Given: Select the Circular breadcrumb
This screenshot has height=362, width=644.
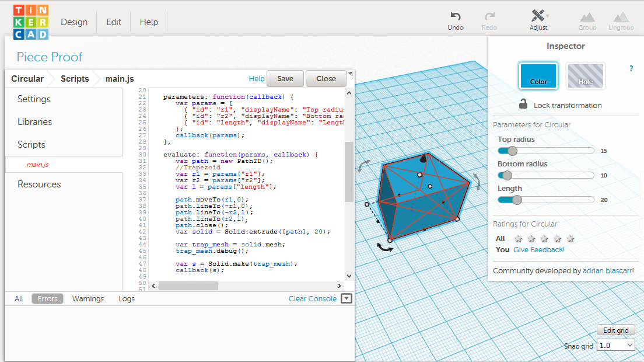Looking at the screenshot, I should click(x=27, y=78).
